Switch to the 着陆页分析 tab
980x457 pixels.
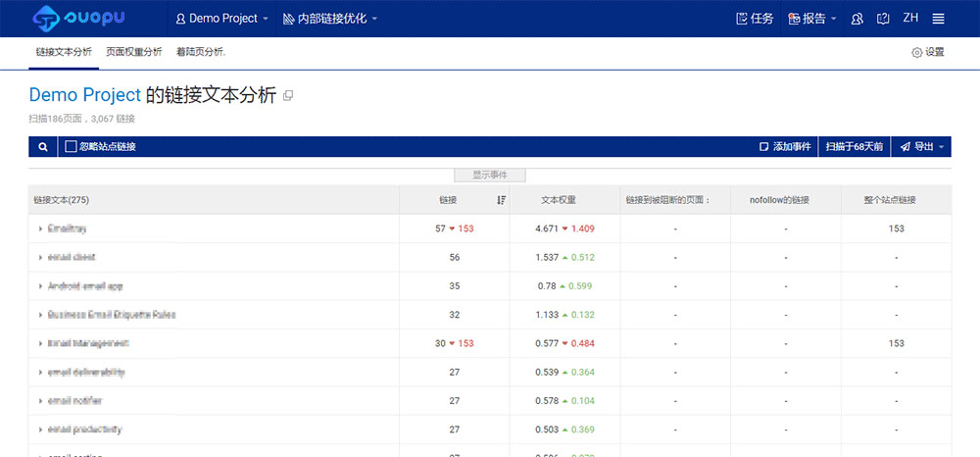click(201, 53)
